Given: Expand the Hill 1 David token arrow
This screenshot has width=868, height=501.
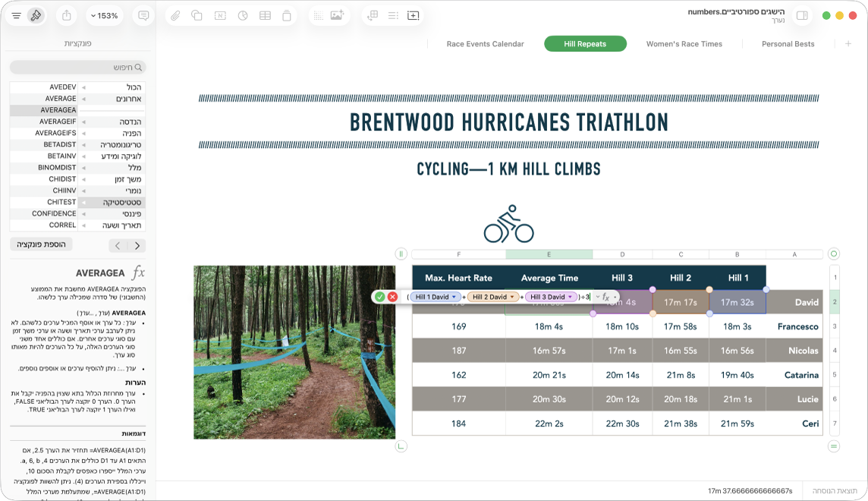Looking at the screenshot, I should pyautogui.click(x=454, y=298).
